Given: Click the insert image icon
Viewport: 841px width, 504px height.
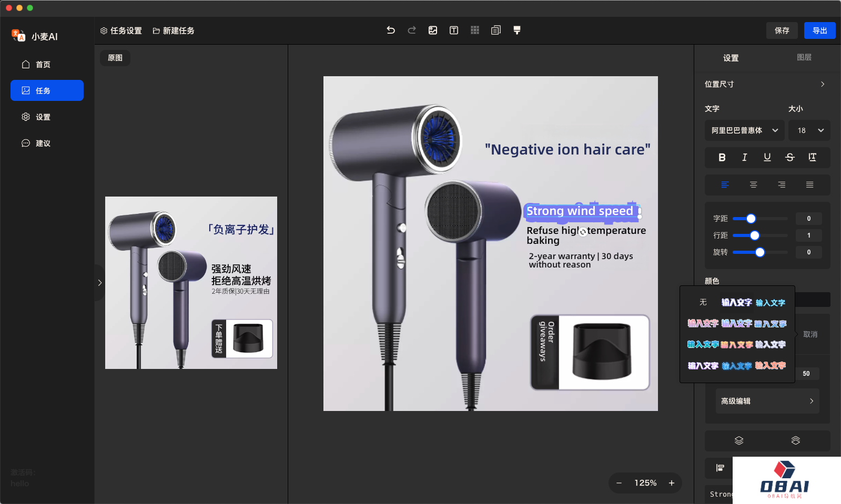Looking at the screenshot, I should tap(433, 30).
